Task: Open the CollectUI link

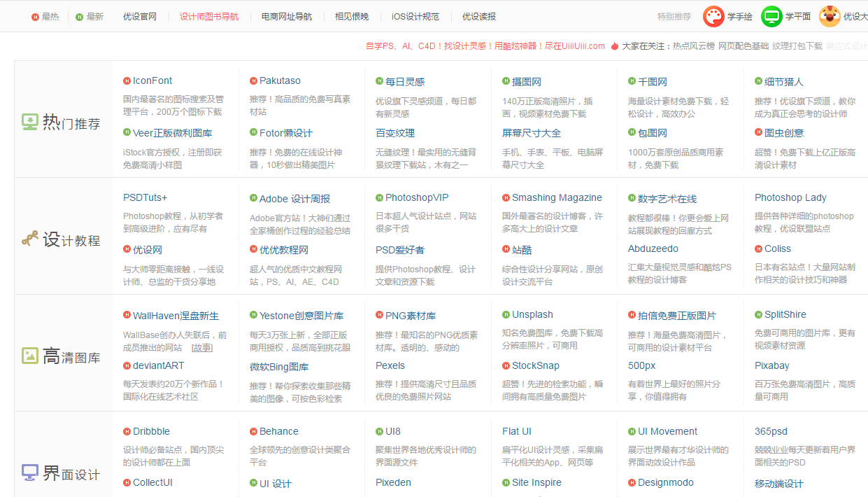Action: (152, 482)
